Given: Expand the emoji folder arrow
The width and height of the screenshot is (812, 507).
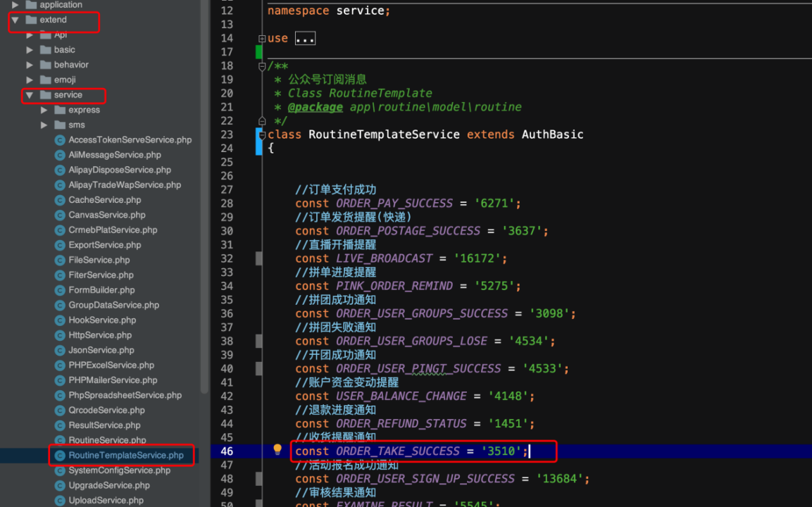Looking at the screenshot, I should [30, 80].
